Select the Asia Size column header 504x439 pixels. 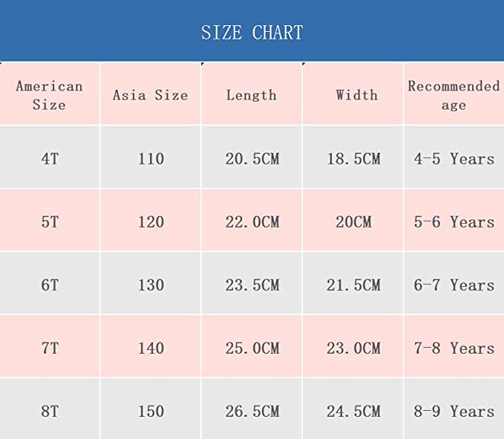tap(151, 93)
